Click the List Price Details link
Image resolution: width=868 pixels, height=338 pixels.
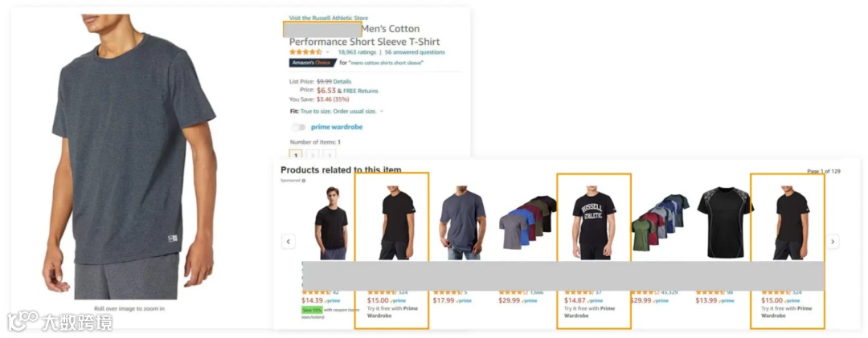coord(342,81)
